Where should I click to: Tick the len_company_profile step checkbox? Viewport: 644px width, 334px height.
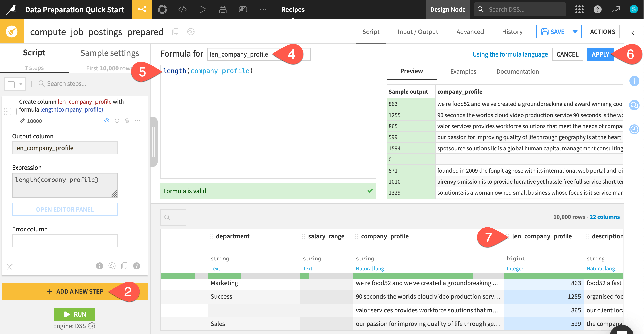pos(13,112)
